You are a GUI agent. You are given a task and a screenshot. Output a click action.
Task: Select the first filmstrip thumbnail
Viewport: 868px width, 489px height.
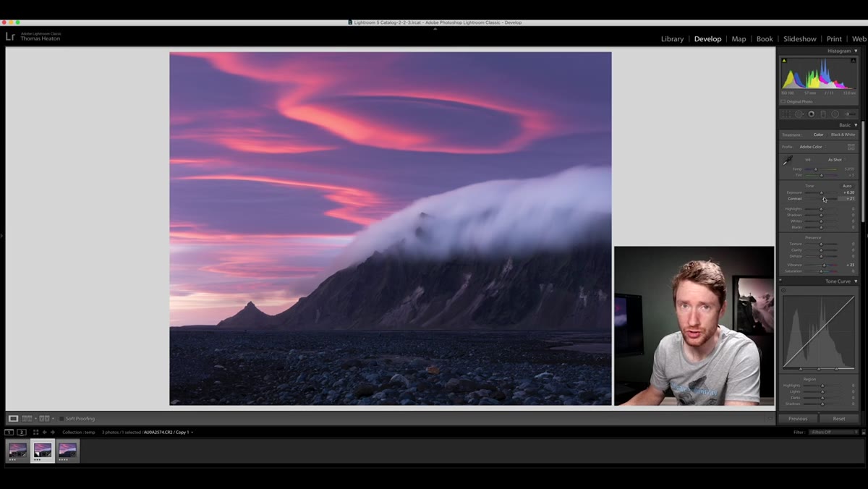(17, 451)
